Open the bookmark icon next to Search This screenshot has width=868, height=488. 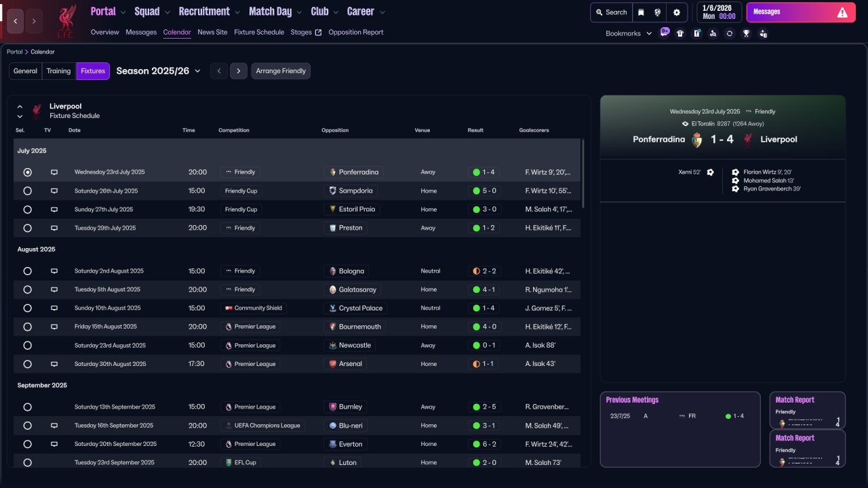[x=641, y=12]
